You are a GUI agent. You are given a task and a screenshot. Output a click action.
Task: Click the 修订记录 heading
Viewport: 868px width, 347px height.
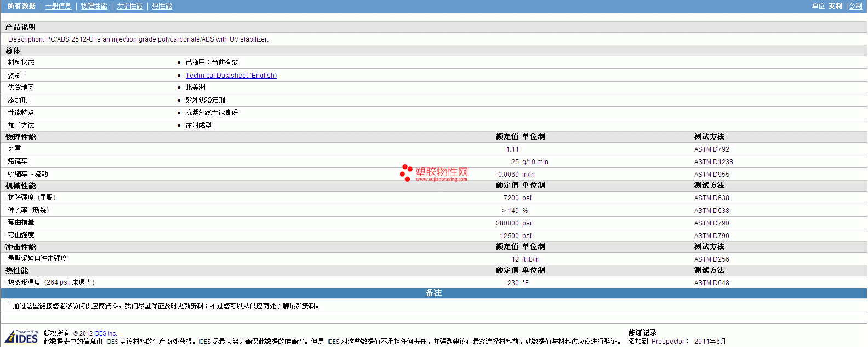click(642, 333)
